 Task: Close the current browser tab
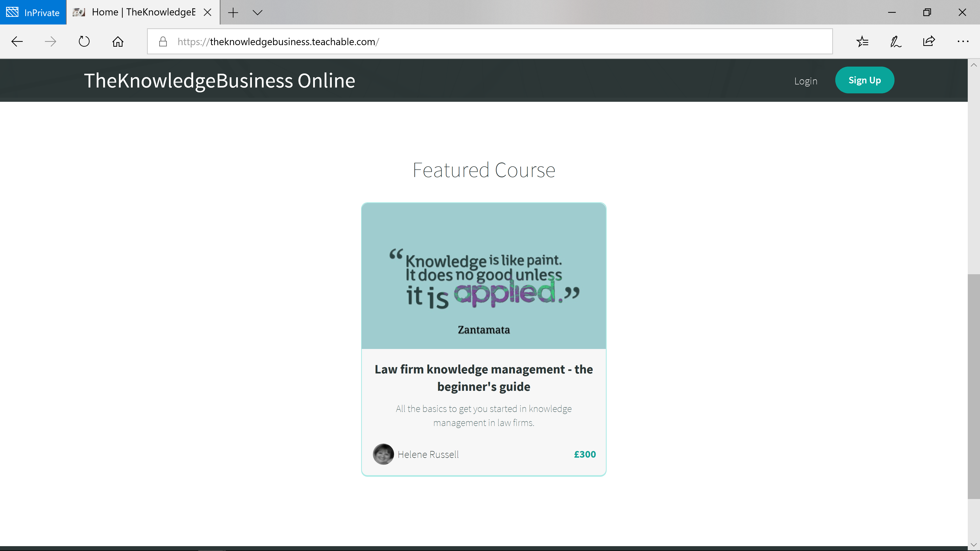[207, 12]
